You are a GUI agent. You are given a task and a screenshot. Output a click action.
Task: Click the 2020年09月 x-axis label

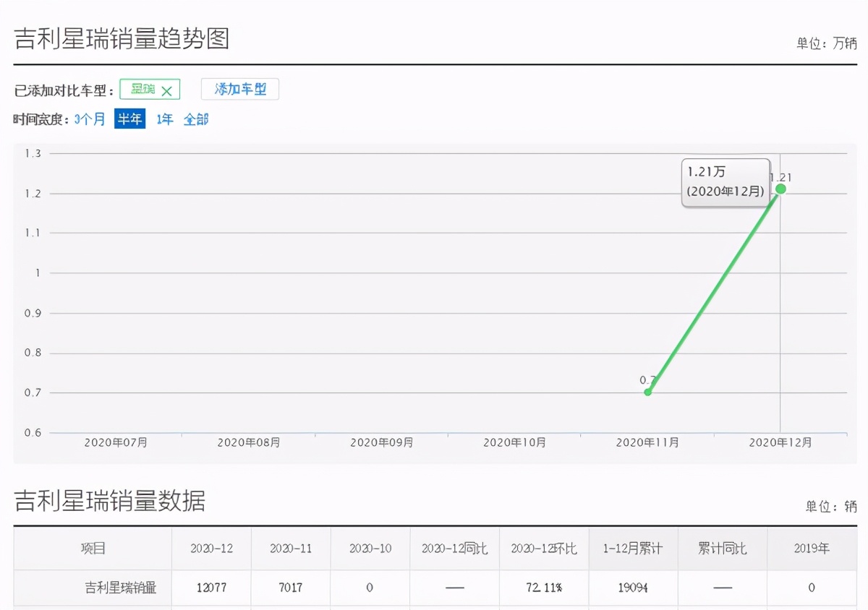tap(382, 442)
